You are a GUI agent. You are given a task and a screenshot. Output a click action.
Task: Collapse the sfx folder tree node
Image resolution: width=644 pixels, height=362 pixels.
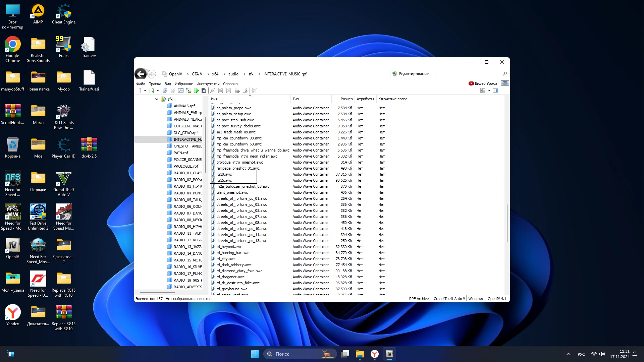(157, 99)
